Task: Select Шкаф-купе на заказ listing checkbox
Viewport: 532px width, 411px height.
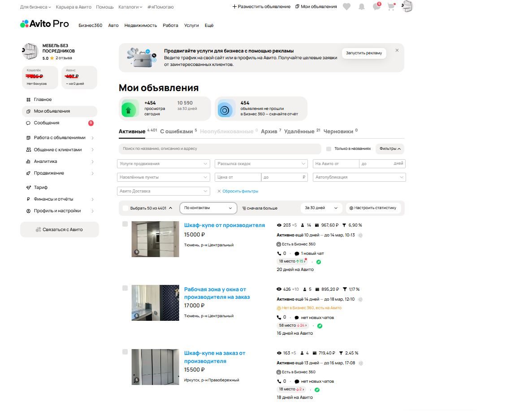Action: tap(125, 352)
